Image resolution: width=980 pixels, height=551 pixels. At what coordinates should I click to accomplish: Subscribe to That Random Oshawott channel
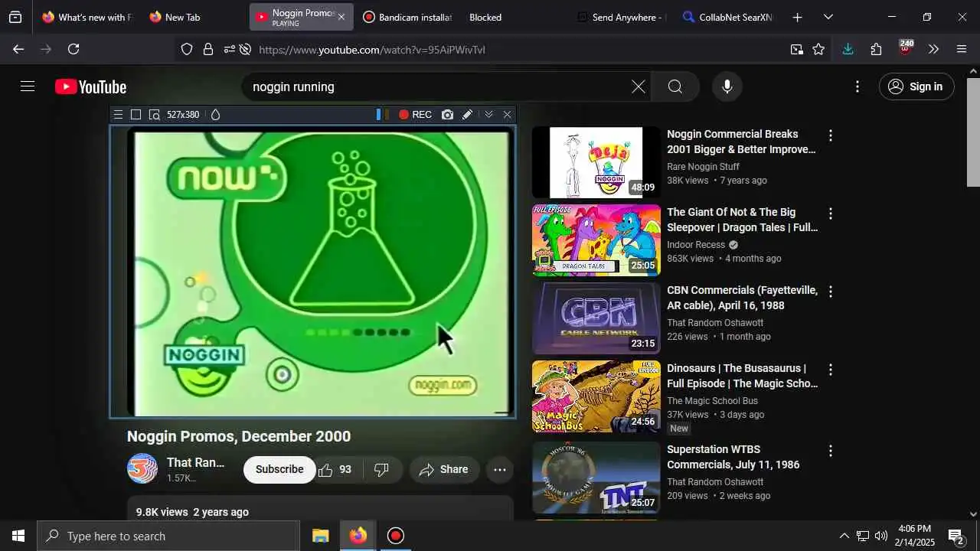(279, 469)
